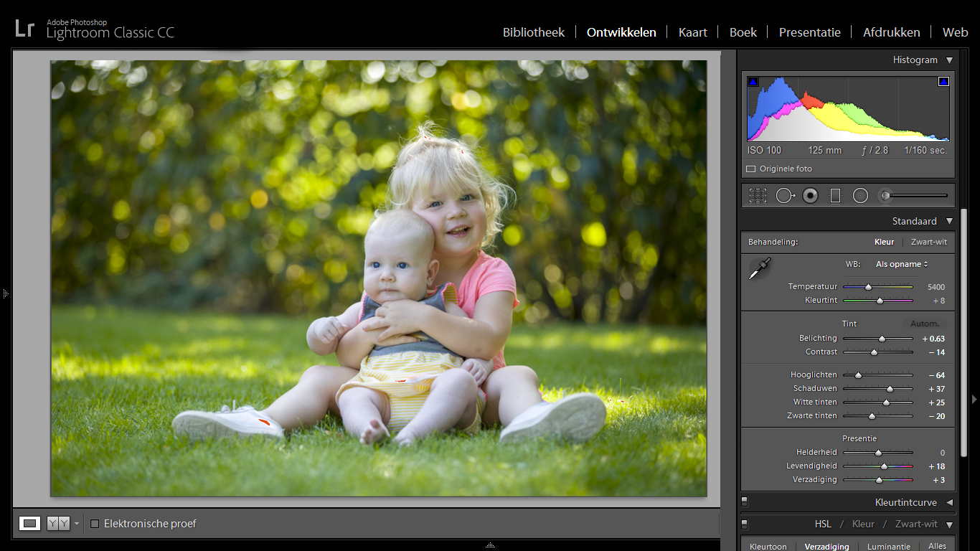Click the photo of the two children
The width and height of the screenshot is (980, 551).
tap(379, 278)
